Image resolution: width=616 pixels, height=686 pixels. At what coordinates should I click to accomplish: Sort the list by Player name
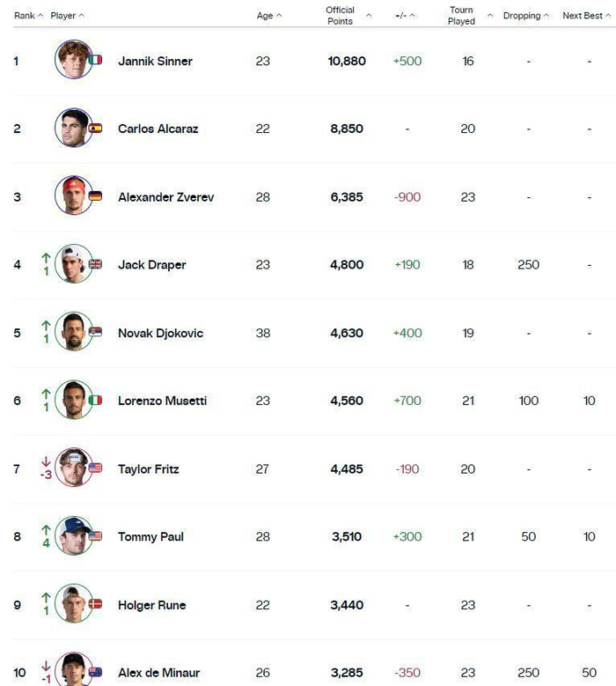67,16
